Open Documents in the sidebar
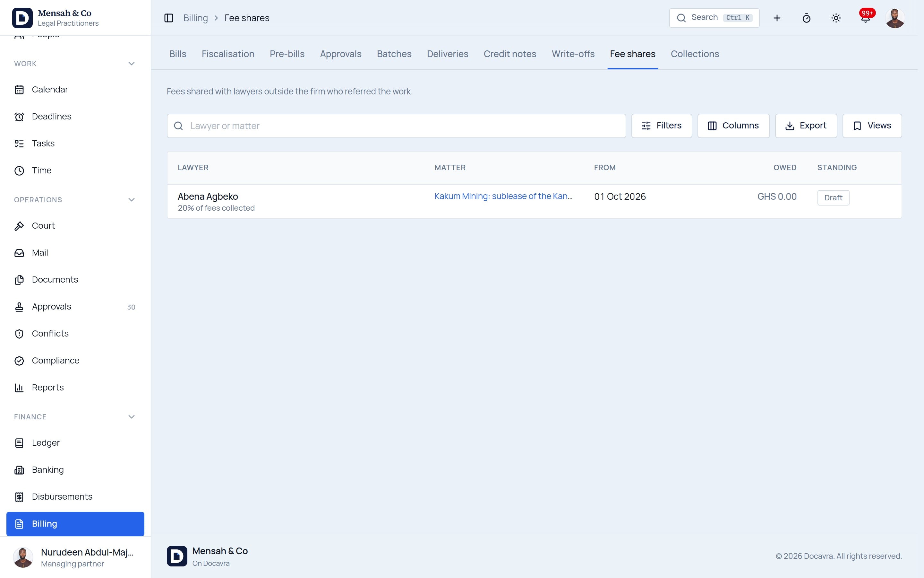The height and width of the screenshot is (578, 924). pyautogui.click(x=75, y=279)
